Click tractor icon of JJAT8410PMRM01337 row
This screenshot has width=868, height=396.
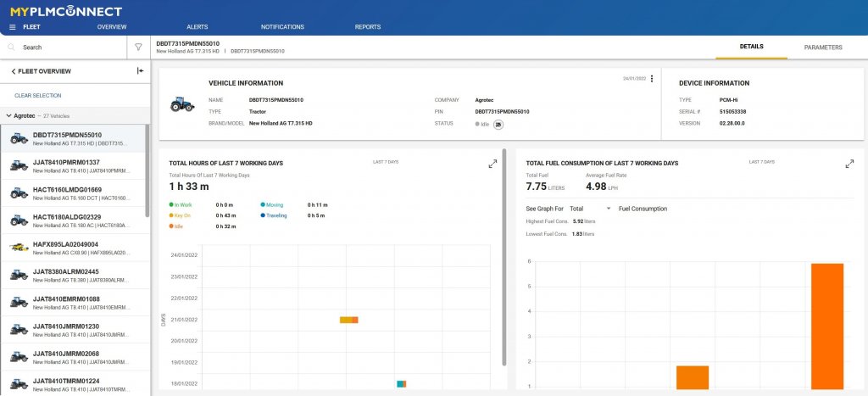coord(19,165)
